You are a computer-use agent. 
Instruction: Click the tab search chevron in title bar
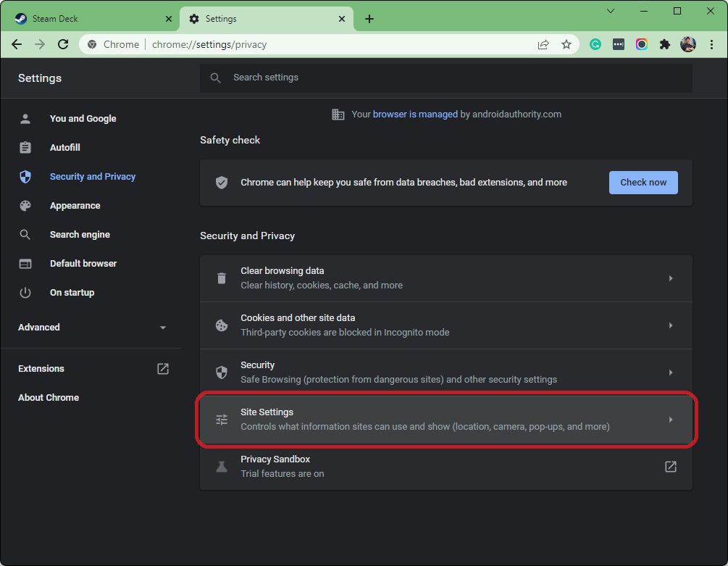click(611, 11)
